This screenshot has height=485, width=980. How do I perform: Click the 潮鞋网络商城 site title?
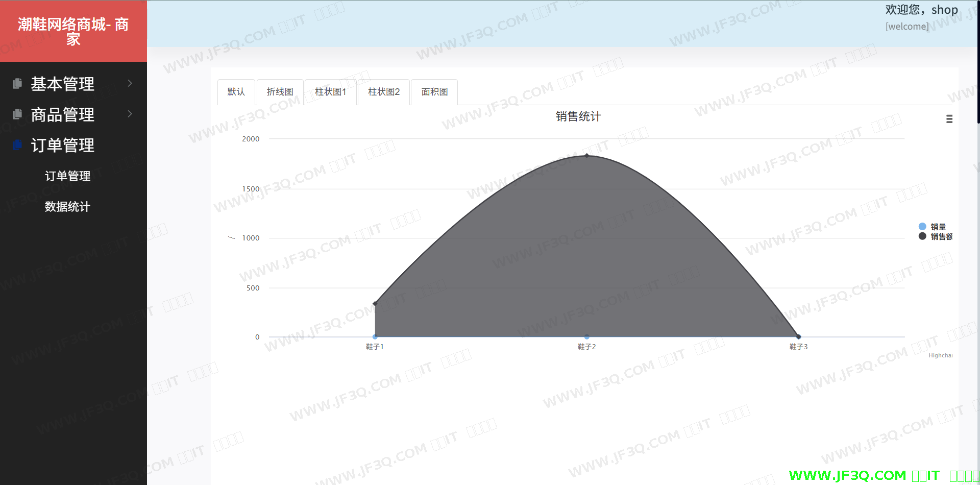click(73, 31)
